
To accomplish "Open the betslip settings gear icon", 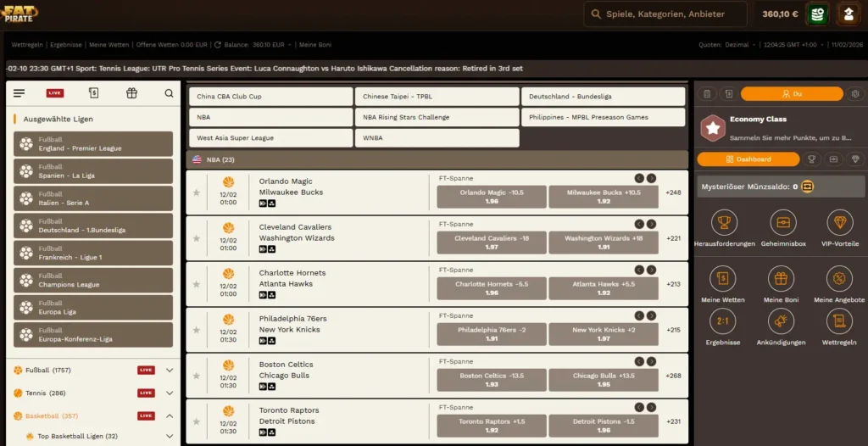I will pyautogui.click(x=855, y=93).
